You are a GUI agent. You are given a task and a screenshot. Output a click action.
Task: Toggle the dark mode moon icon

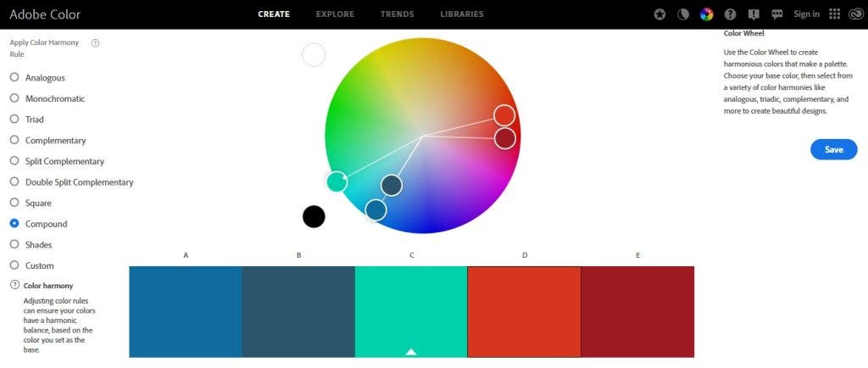click(683, 14)
